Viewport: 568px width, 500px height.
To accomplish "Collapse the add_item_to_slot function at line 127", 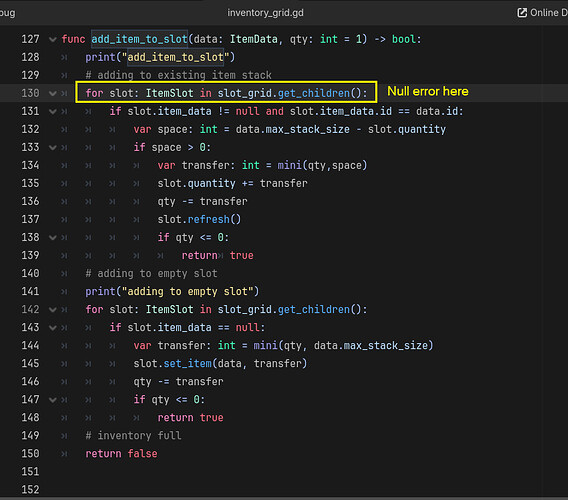I will 53,39.
